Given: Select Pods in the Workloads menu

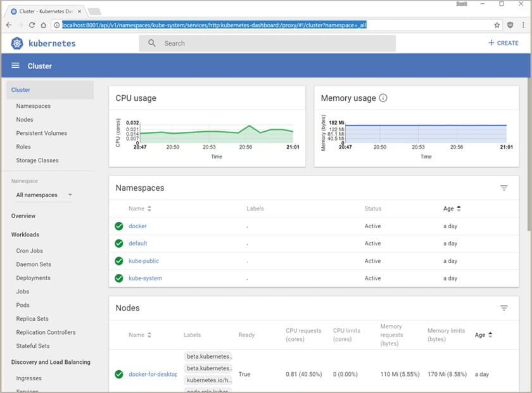Looking at the screenshot, I should (x=23, y=305).
